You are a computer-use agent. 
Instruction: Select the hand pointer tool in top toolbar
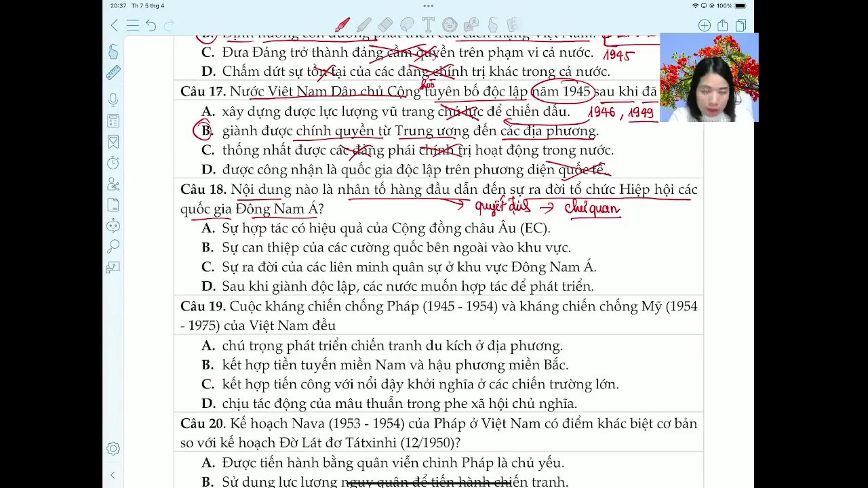pyautogui.click(x=492, y=26)
